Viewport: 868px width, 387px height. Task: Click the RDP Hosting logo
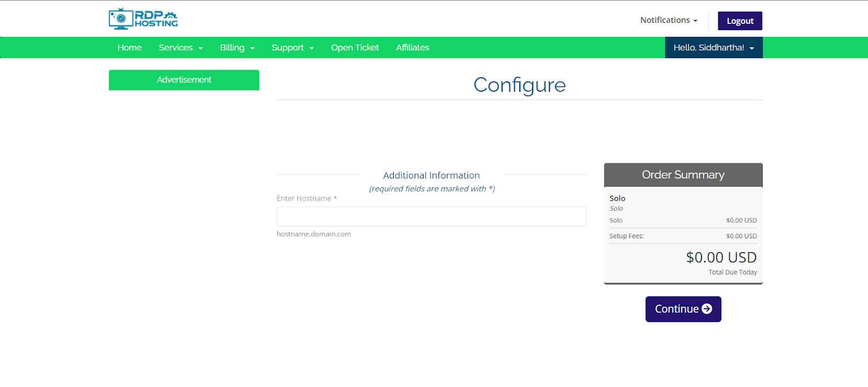pyautogui.click(x=143, y=18)
